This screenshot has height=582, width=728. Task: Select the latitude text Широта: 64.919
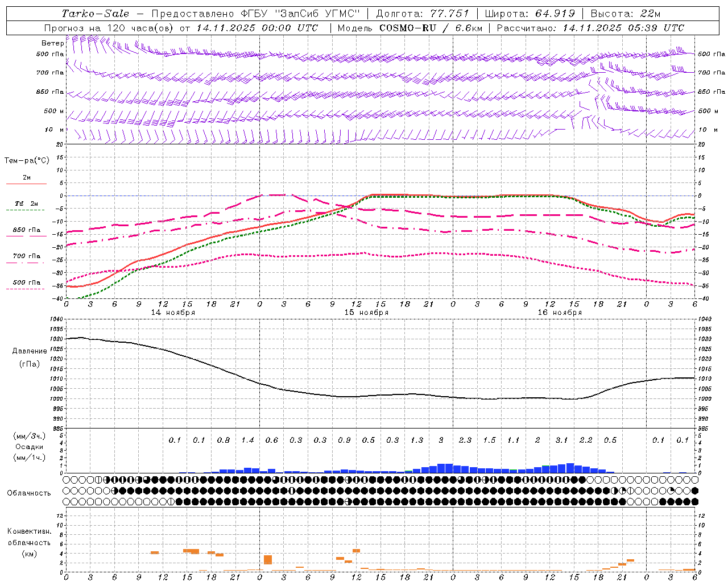coord(530,14)
